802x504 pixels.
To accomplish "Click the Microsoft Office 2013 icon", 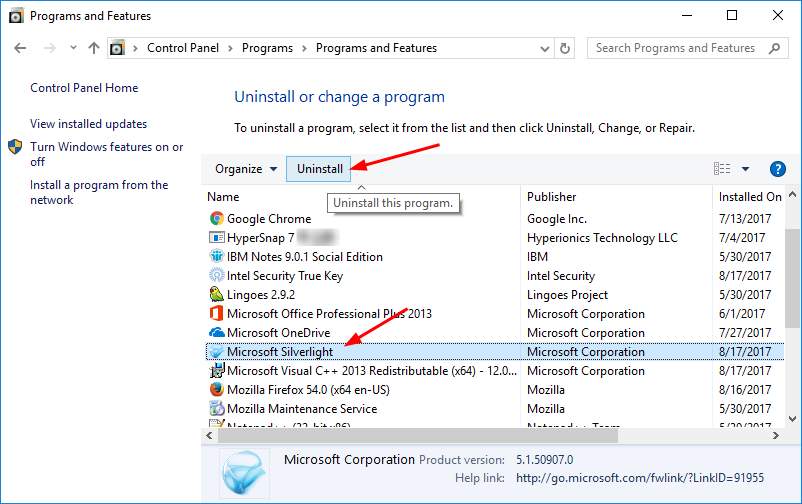I will [217, 313].
